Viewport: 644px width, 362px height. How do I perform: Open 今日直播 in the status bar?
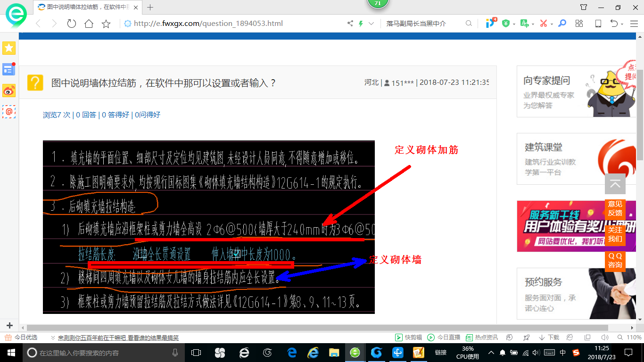coord(444,337)
